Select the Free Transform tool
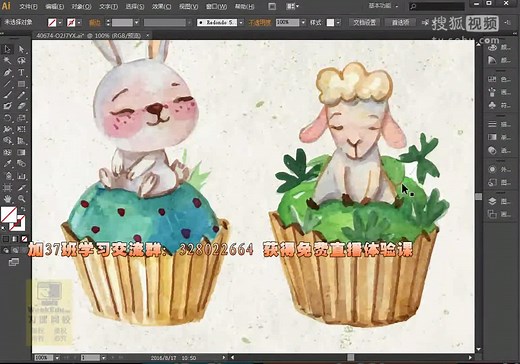520x364 pixels. coord(21,129)
